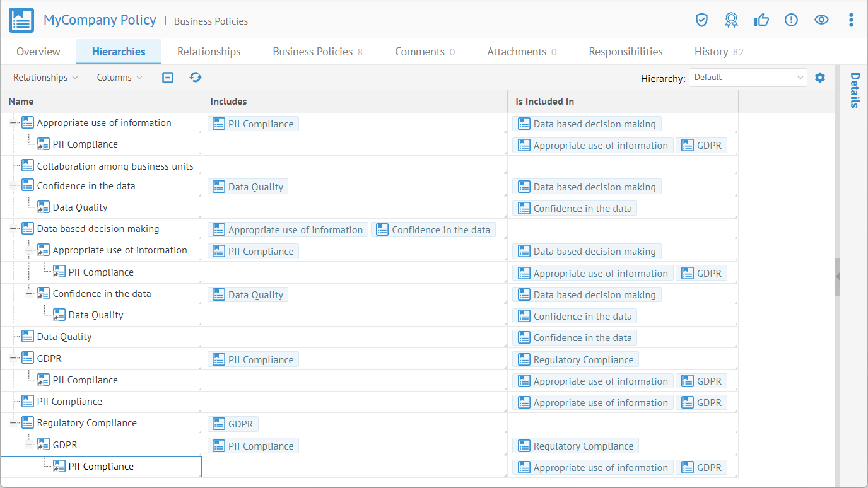Viewport: 868px width, 488px height.
Task: Open the three-dot more options menu
Action: [x=851, y=20]
